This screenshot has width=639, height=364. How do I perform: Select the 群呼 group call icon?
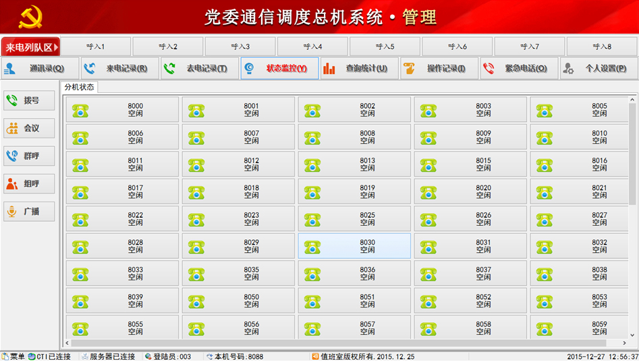12,156
